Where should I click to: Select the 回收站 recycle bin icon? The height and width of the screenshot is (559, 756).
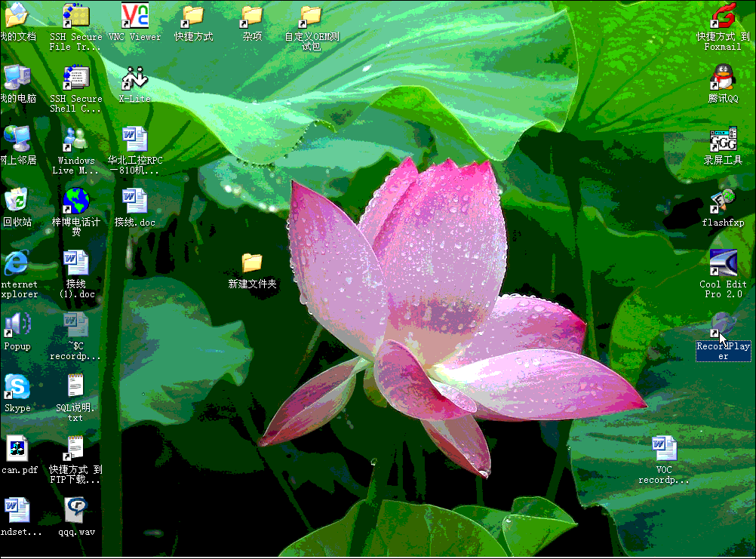point(17,202)
